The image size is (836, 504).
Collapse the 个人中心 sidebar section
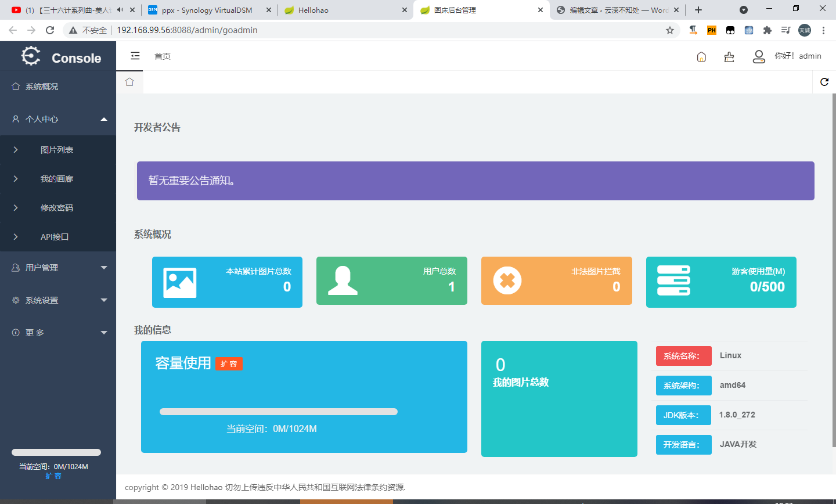58,118
